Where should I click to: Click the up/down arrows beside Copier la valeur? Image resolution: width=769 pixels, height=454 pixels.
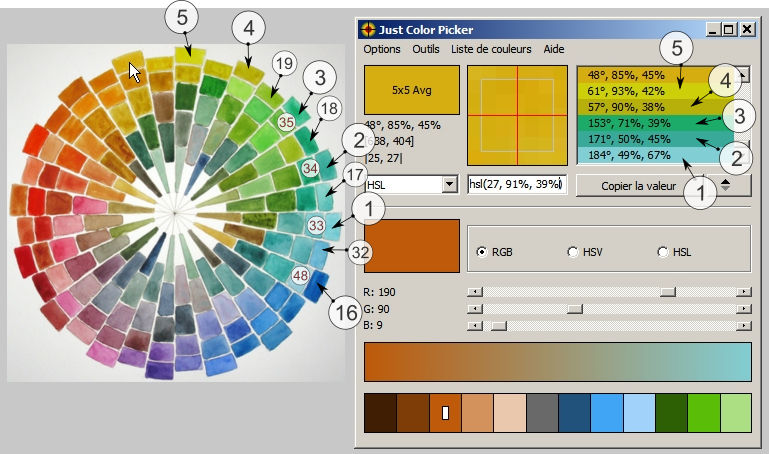(x=725, y=185)
